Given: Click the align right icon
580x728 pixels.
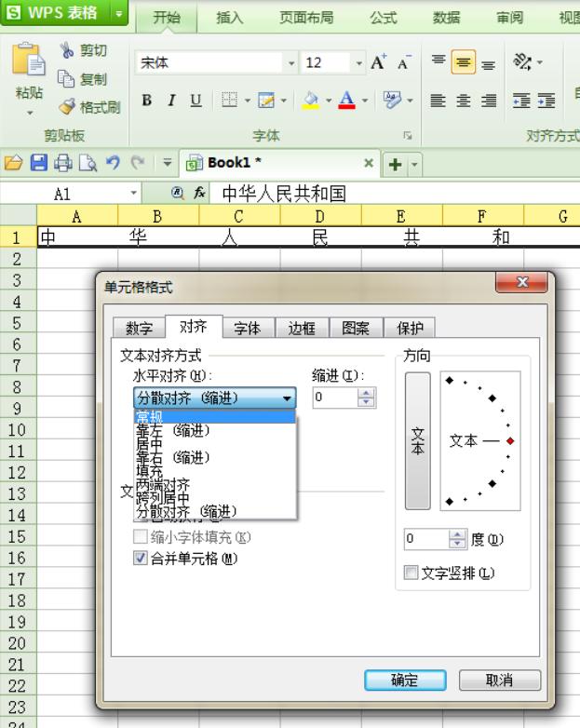Looking at the screenshot, I should [x=489, y=101].
